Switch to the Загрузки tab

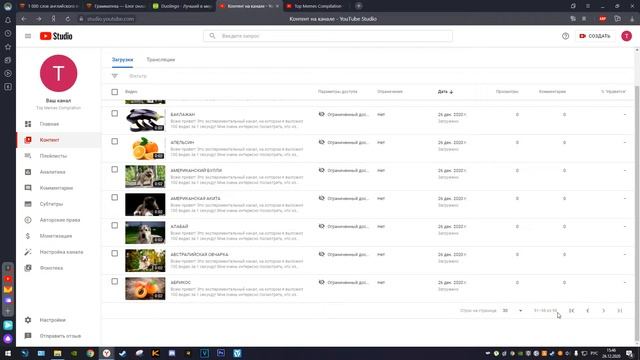122,60
